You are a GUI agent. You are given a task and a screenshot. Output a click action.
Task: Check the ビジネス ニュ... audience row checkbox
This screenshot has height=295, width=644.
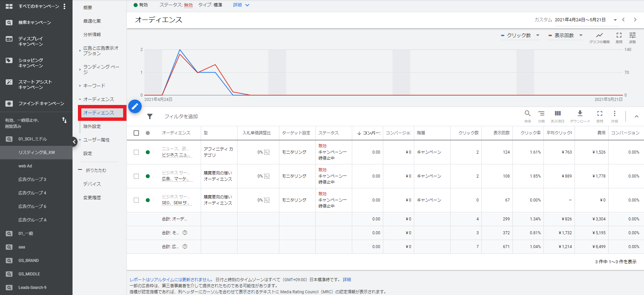pyautogui.click(x=136, y=152)
